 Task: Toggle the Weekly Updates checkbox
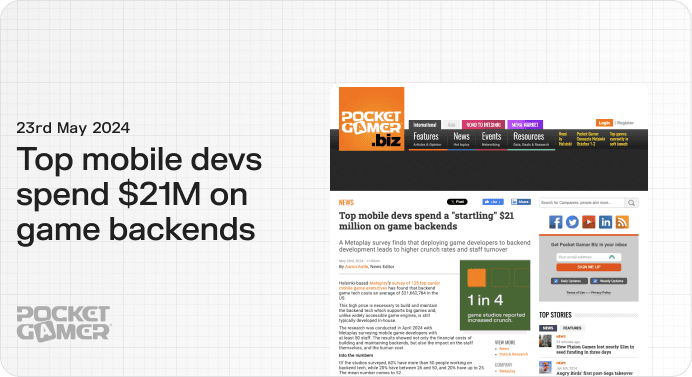pos(595,281)
